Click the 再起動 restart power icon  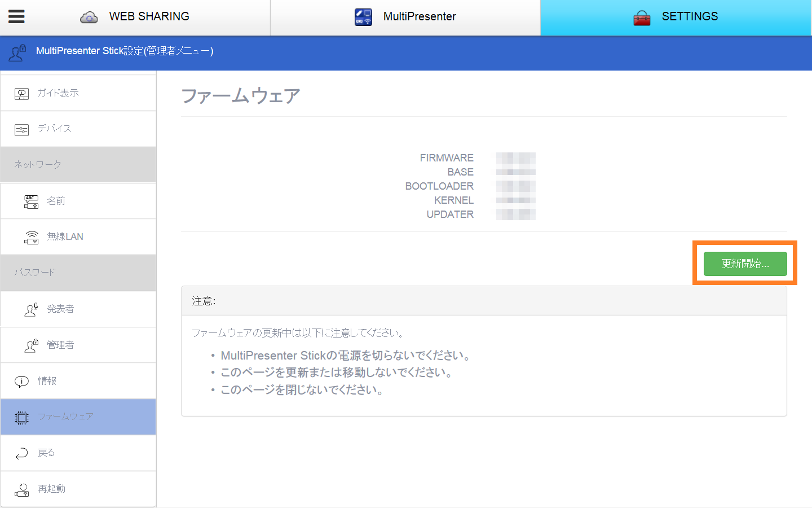21,489
